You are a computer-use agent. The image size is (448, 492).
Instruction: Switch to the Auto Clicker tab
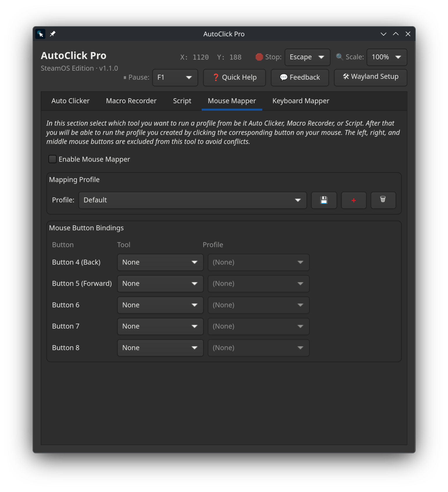tap(70, 101)
